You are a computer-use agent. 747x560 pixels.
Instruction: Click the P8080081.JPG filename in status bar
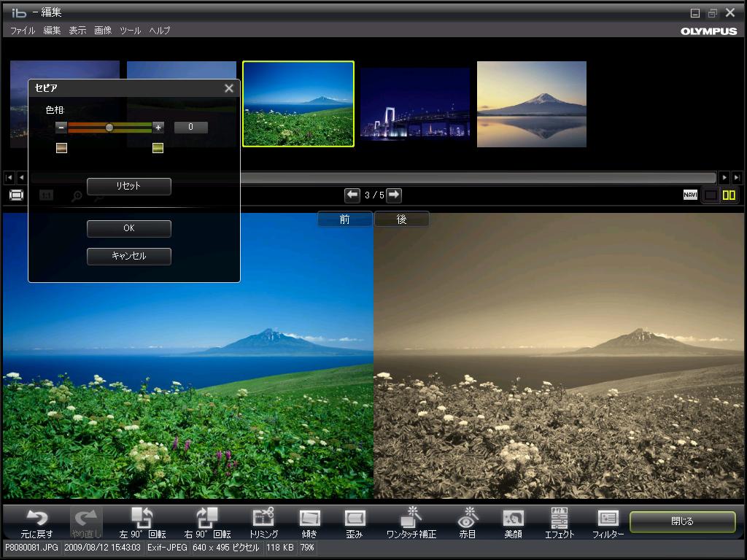pos(31,548)
